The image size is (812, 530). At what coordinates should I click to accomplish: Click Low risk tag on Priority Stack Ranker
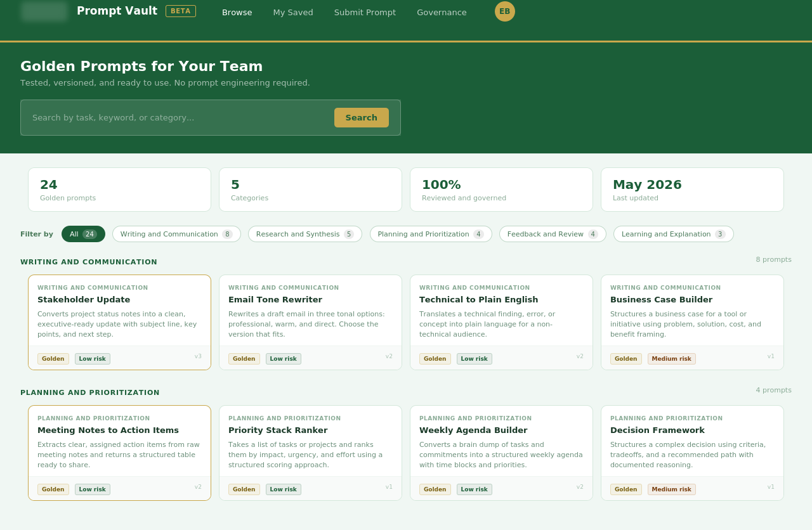point(284,489)
